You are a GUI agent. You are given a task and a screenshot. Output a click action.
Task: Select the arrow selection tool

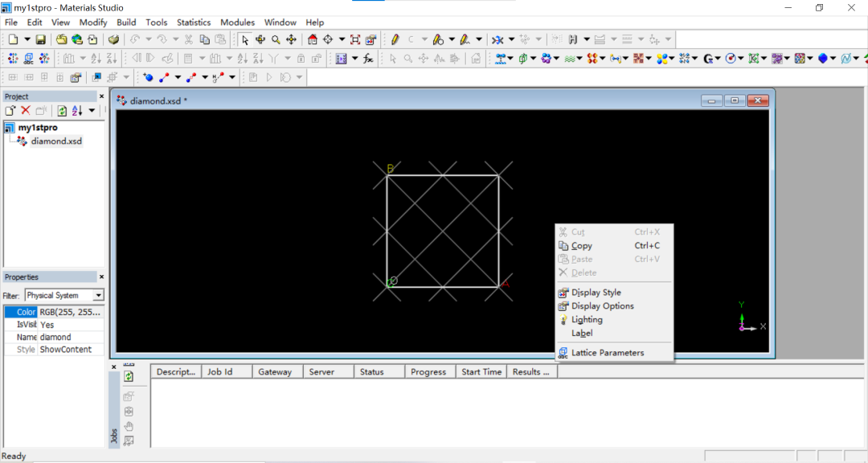click(x=245, y=39)
